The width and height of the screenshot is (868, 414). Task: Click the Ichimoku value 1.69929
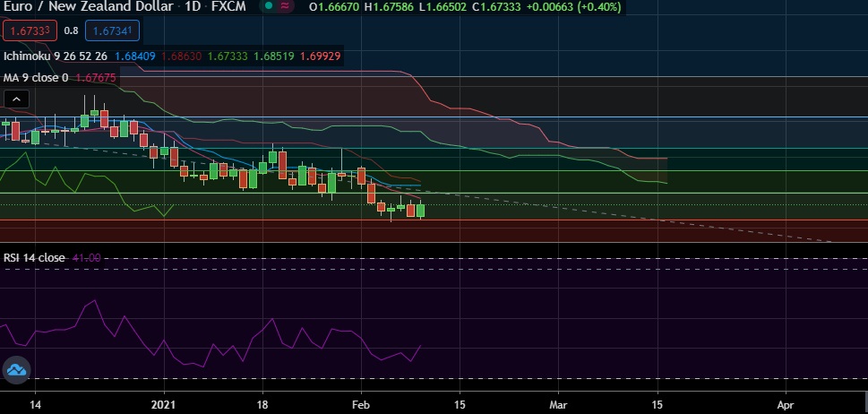[x=320, y=56]
